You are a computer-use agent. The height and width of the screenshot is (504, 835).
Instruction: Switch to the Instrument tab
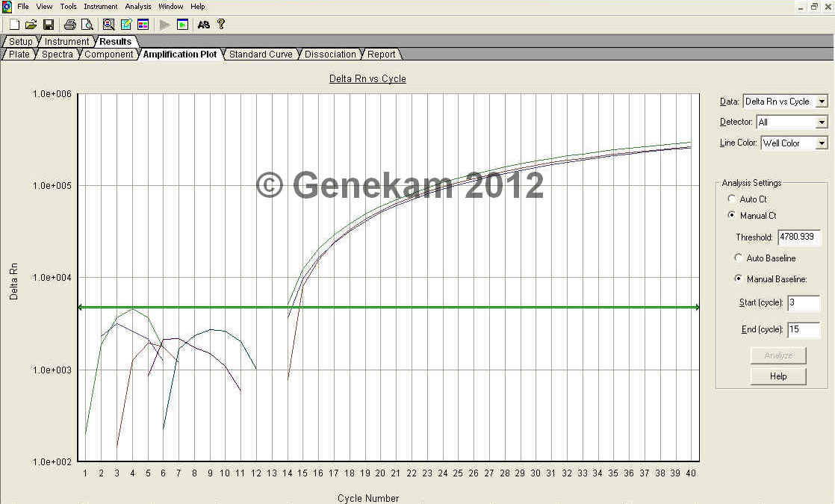coord(66,42)
